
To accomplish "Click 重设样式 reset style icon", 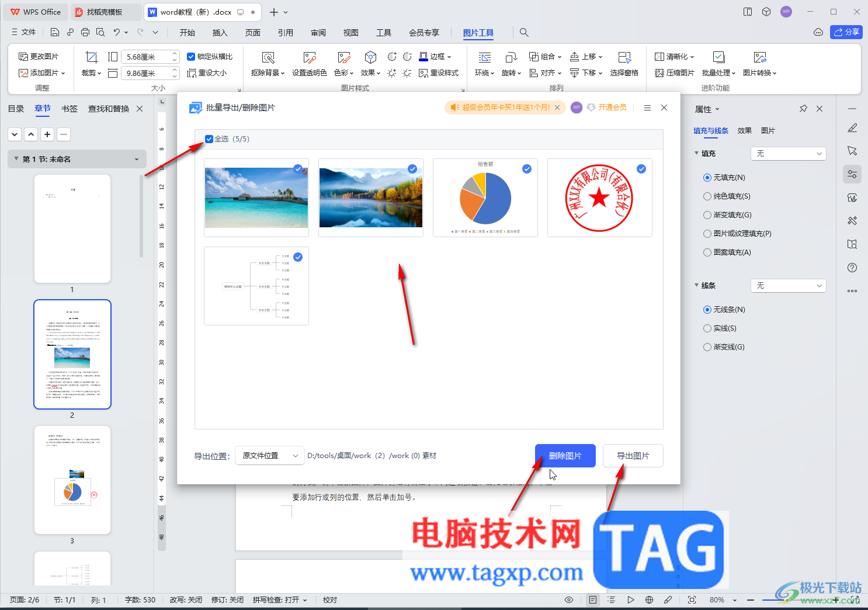I will [439, 73].
